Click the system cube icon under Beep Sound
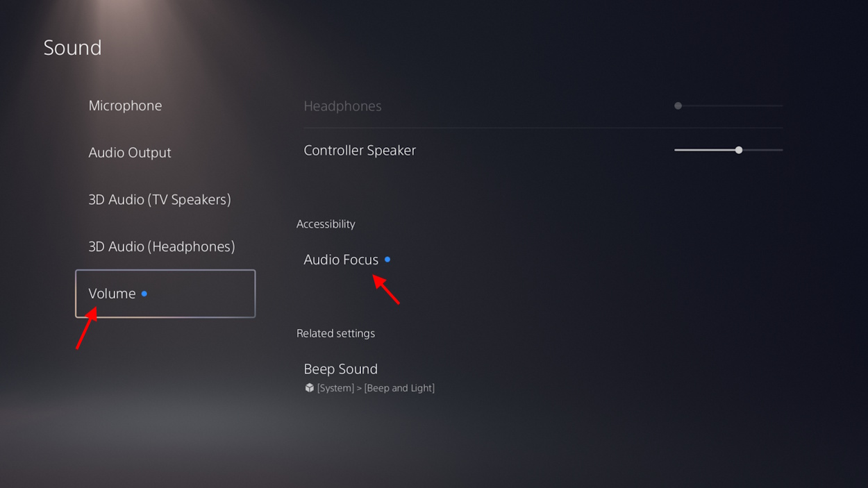This screenshot has width=868, height=488. click(x=309, y=388)
